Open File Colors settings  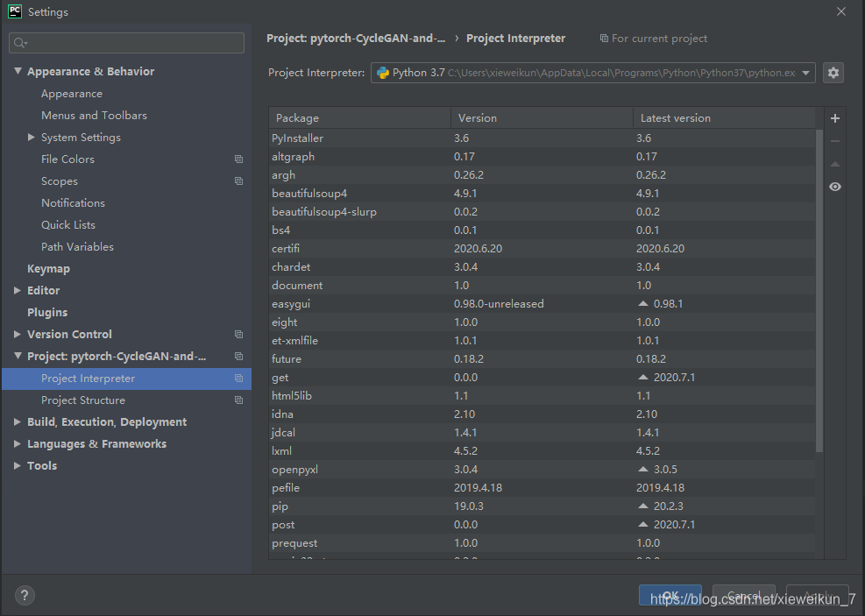[67, 159]
